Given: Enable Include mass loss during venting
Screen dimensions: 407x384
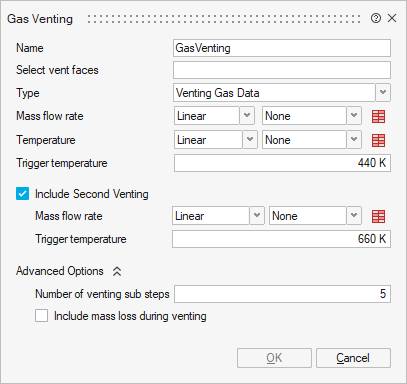Looking at the screenshot, I should click(41, 316).
